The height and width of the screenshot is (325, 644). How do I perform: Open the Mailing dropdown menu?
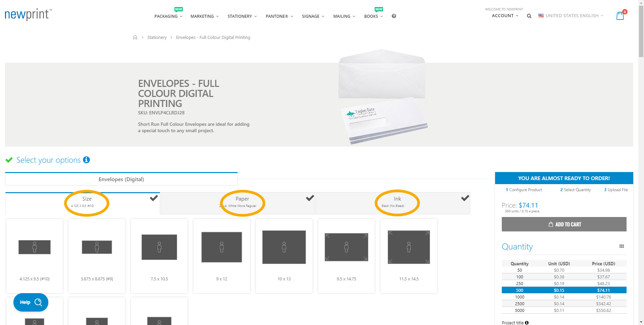pos(344,16)
